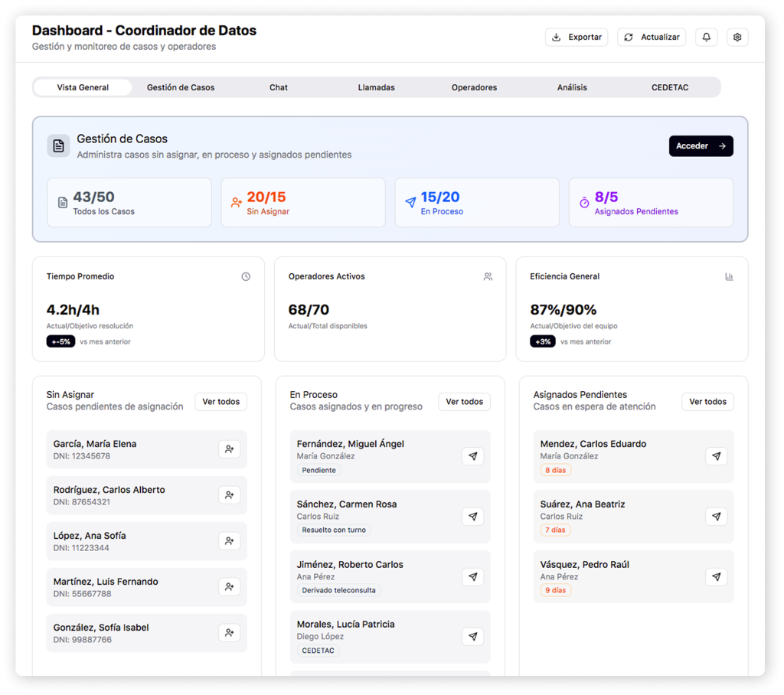Click the send icon for Jiménez, Roberto Carlos
Viewport: 784px width, 695px height.
(472, 576)
